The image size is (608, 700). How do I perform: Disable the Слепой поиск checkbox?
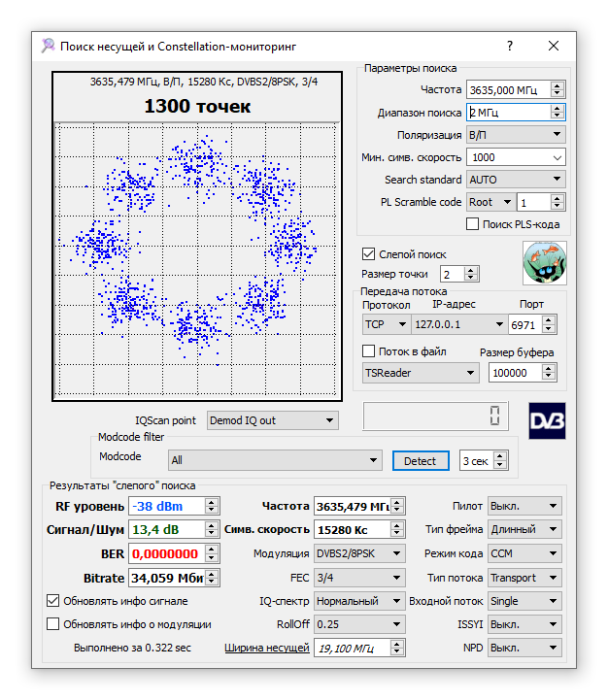pyautogui.click(x=368, y=254)
